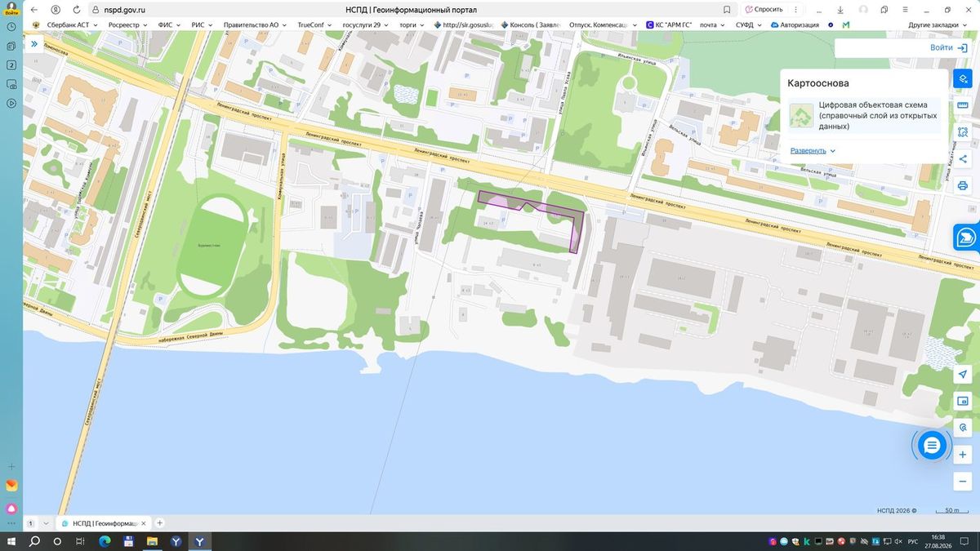This screenshot has width=980, height=551.
Task: Open the Windows Start menu
Action: click(x=11, y=541)
